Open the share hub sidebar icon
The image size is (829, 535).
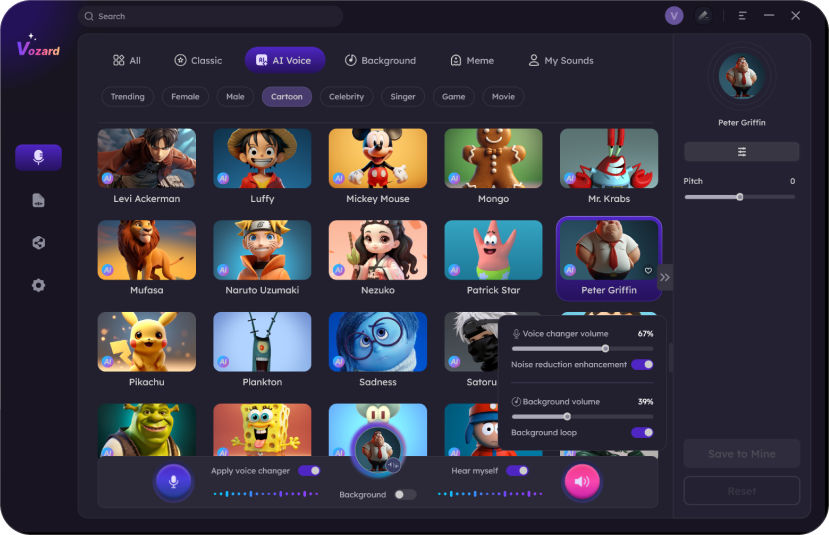[x=39, y=243]
